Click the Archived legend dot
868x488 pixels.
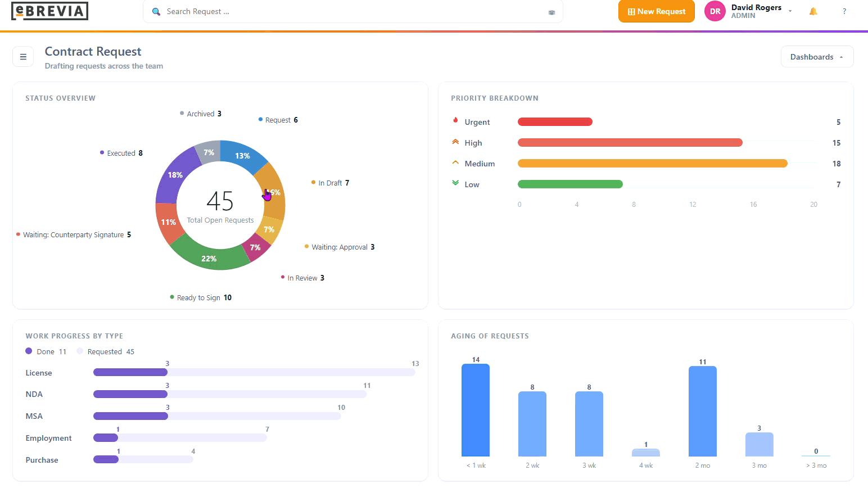[182, 113]
